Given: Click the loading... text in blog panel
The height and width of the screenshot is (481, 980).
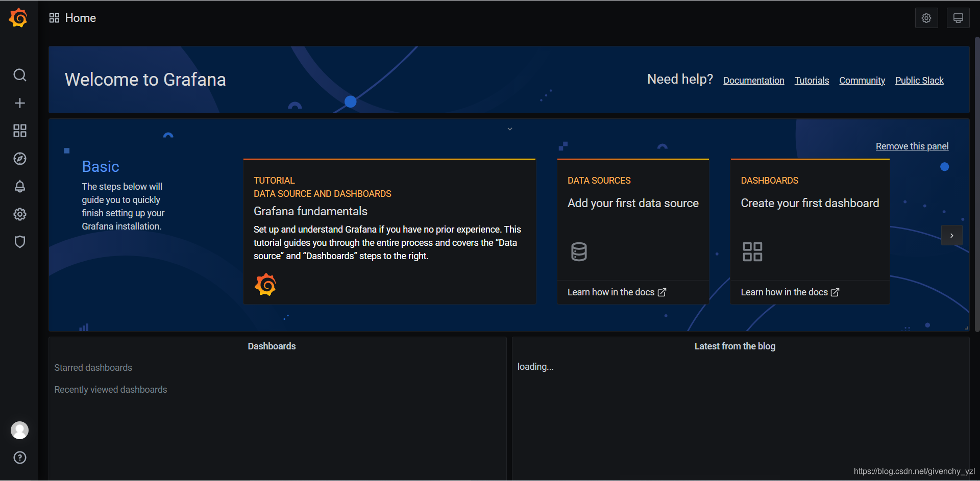Looking at the screenshot, I should point(535,367).
